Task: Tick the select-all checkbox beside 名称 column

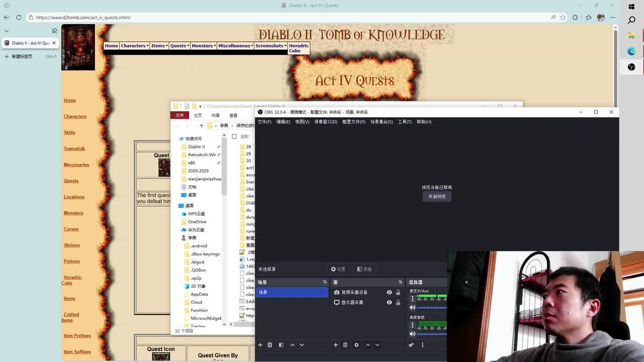Action: [234, 136]
